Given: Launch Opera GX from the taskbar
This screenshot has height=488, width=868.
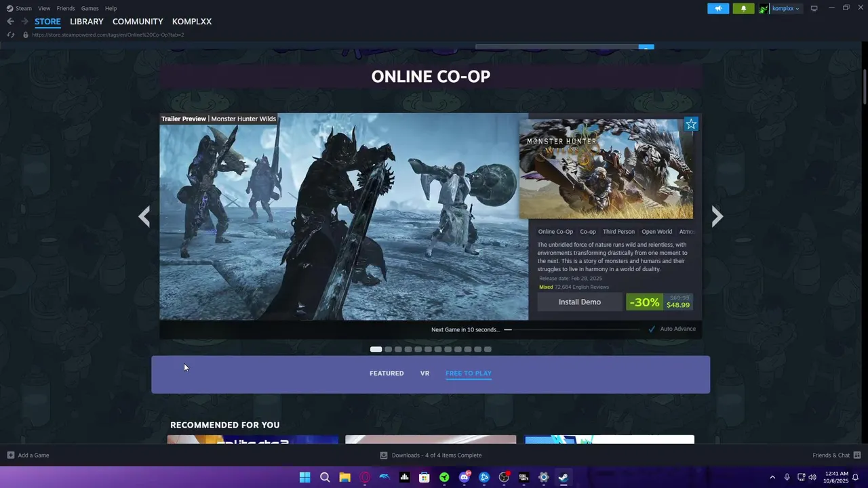Looking at the screenshot, I should 365,477.
